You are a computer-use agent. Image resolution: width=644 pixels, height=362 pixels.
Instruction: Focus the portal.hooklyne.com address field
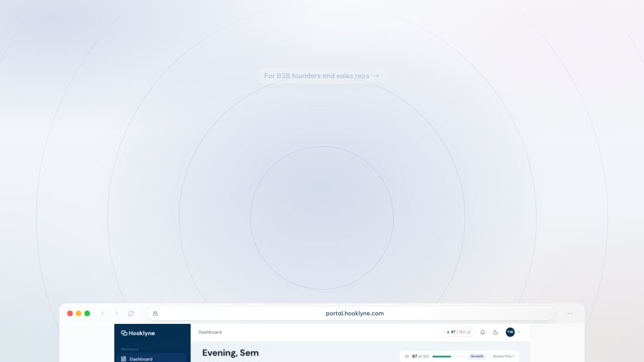(x=351, y=313)
